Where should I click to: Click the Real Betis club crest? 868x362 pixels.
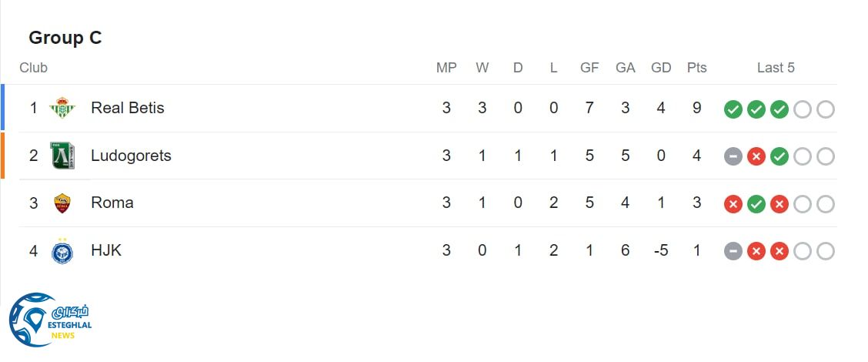click(x=62, y=109)
